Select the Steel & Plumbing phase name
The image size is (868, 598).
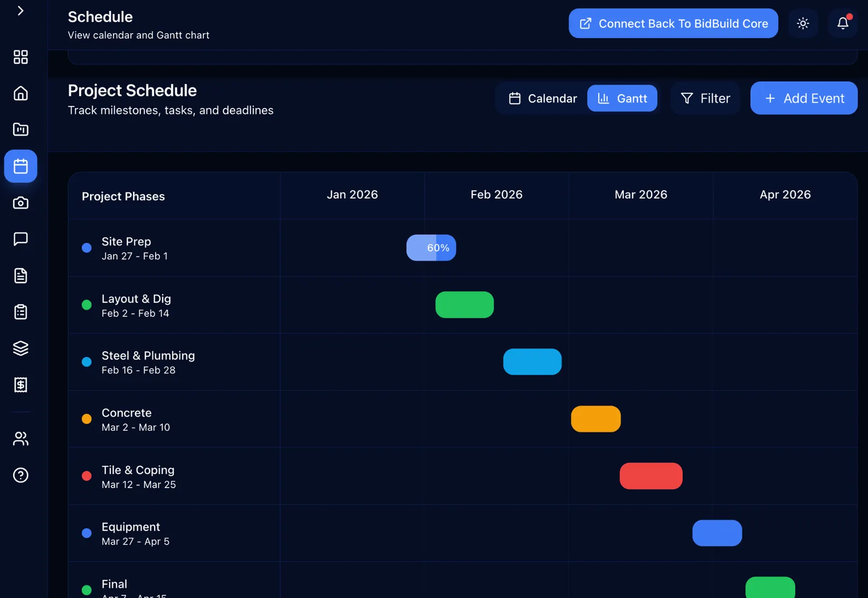click(148, 356)
